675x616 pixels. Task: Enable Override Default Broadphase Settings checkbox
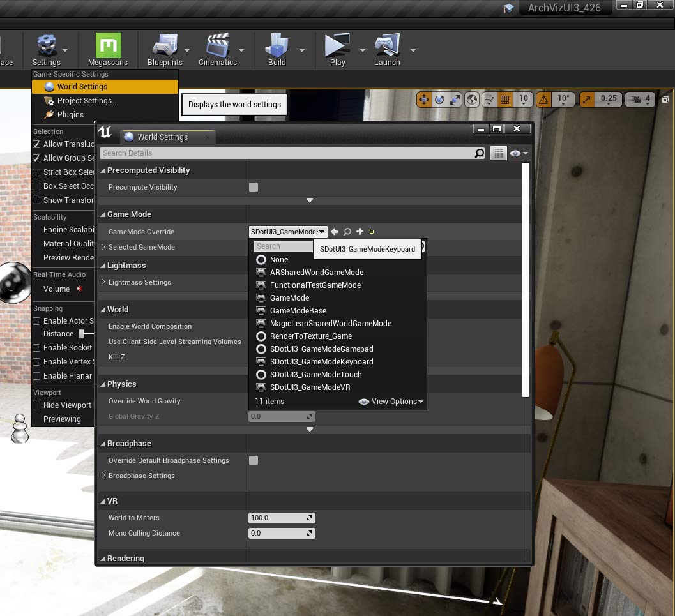tap(254, 460)
